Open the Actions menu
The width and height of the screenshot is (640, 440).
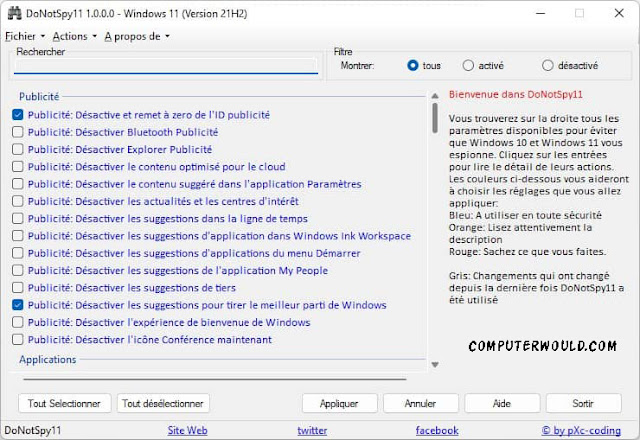tap(74, 36)
